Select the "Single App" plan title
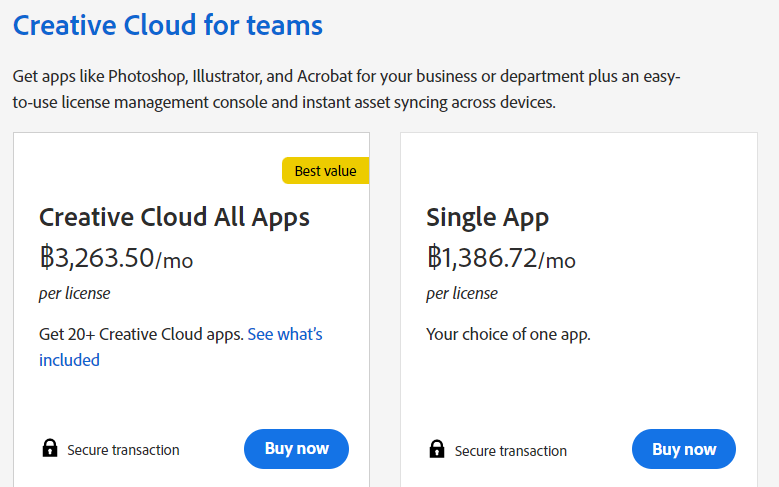The height and width of the screenshot is (487, 779). click(487, 217)
